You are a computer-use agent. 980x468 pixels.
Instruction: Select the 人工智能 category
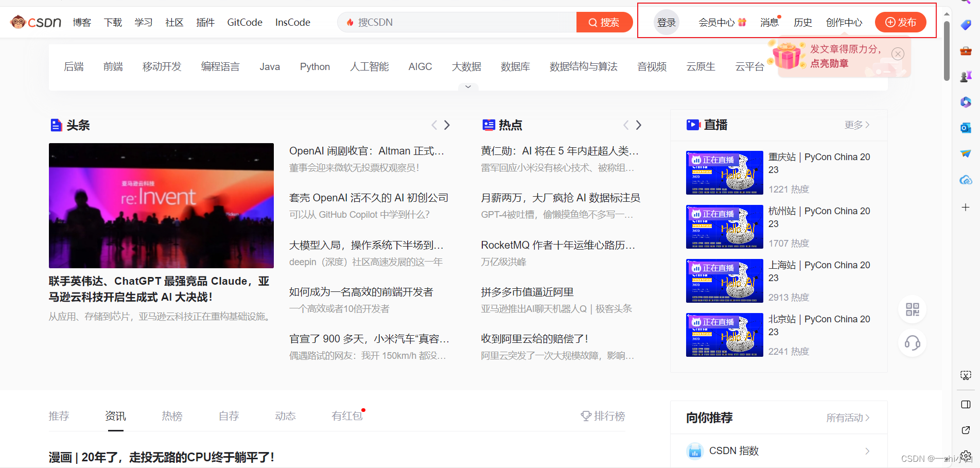370,66
